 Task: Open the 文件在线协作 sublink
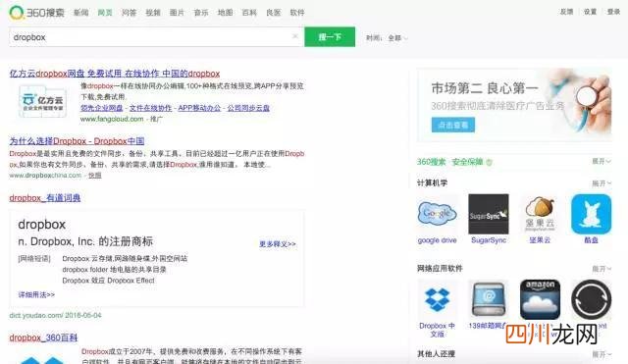coord(150,108)
